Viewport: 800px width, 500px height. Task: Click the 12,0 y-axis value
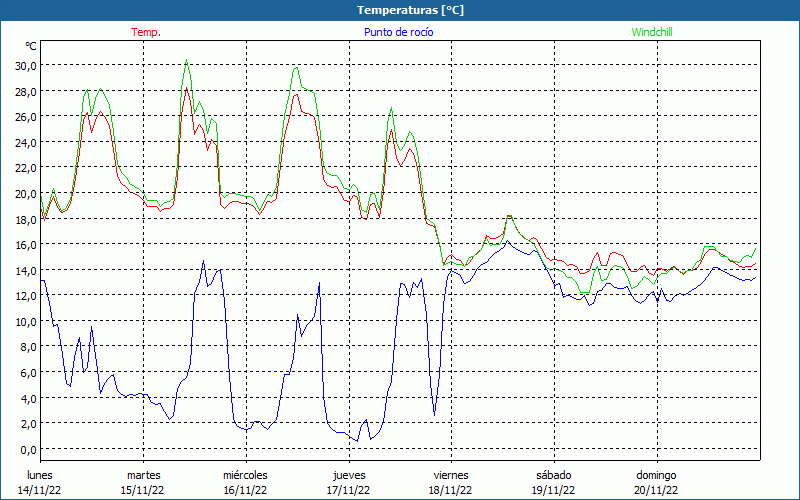pyautogui.click(x=26, y=296)
